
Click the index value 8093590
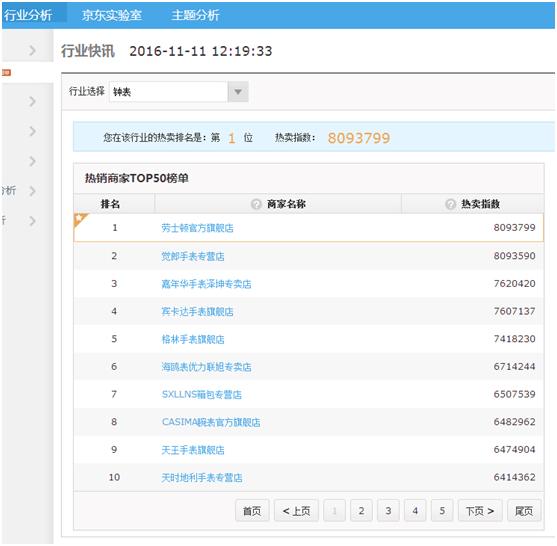(x=514, y=256)
